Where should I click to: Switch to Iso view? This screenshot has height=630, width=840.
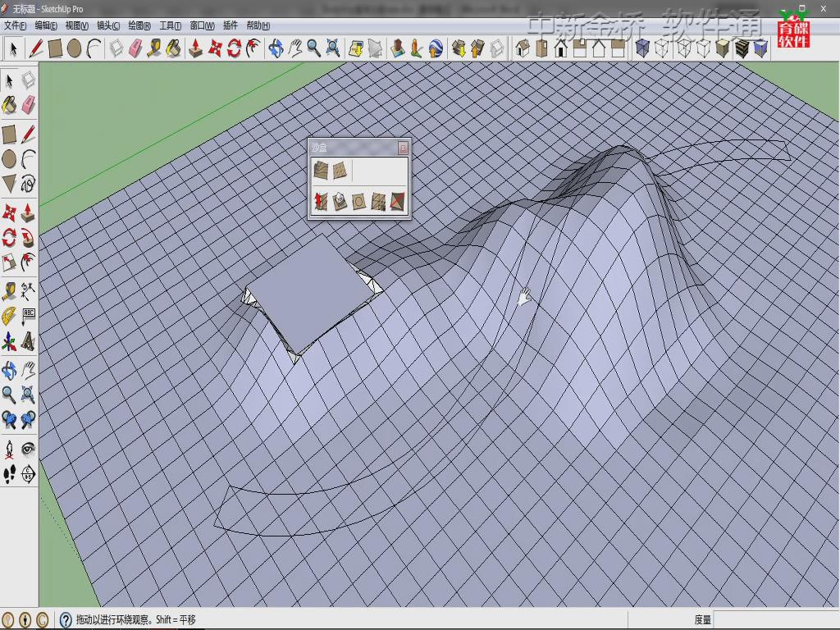(x=523, y=48)
